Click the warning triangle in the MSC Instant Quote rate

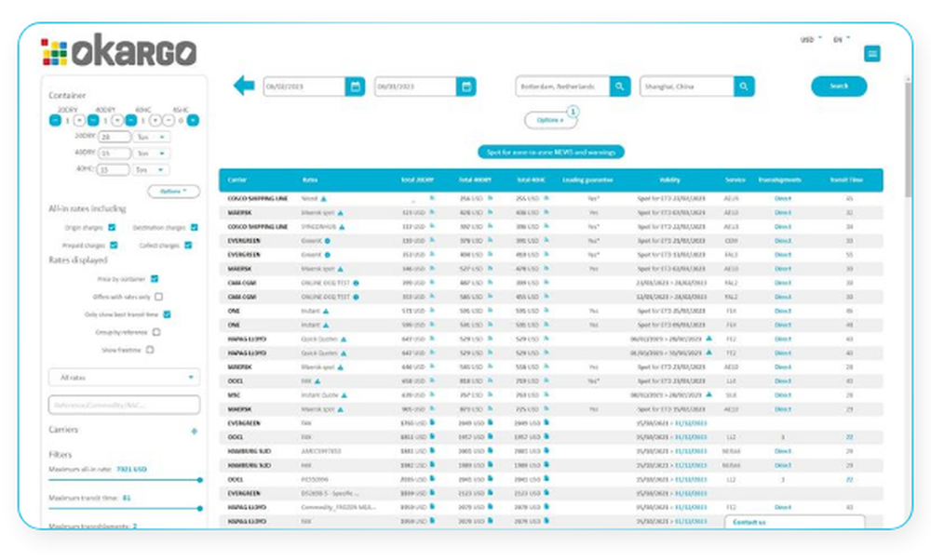[344, 395]
